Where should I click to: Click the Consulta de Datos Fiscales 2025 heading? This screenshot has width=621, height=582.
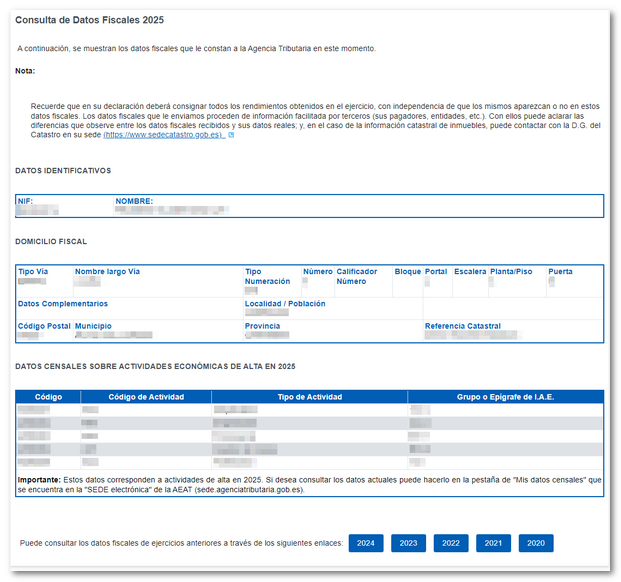(x=90, y=20)
